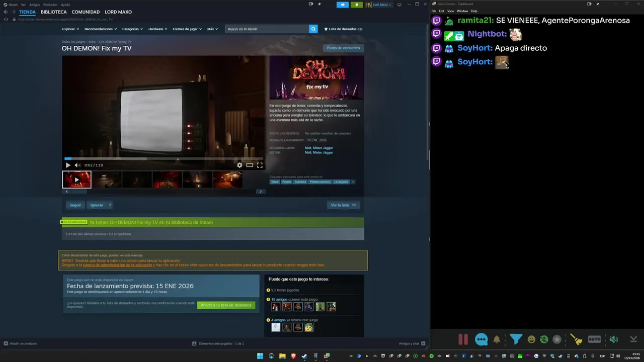
Task: Click the plus button after tags
Action: click(353, 182)
